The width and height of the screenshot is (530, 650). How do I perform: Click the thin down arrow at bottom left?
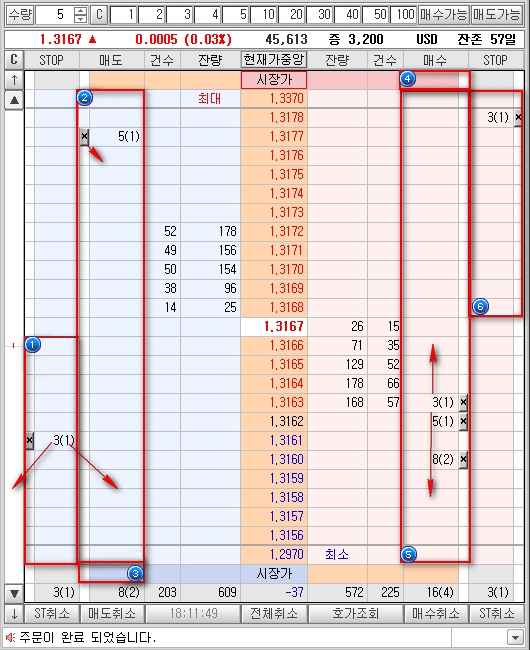[x=14, y=614]
